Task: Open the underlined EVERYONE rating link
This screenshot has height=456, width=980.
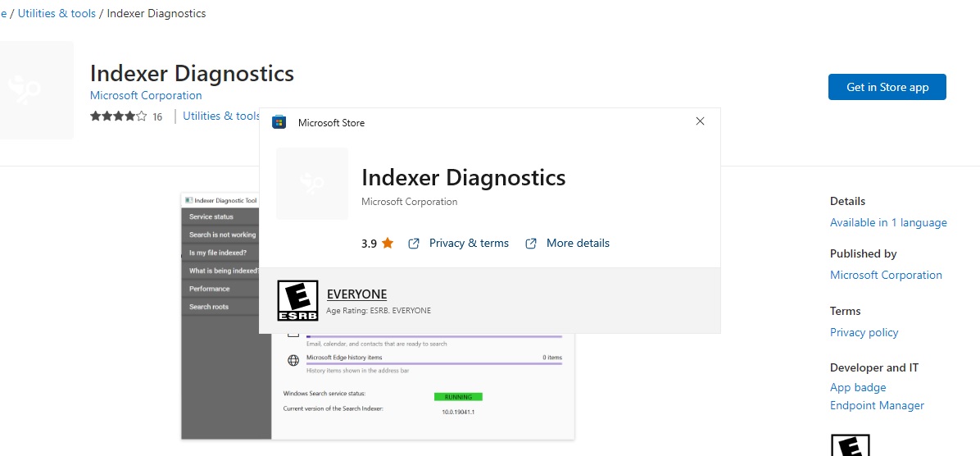Action: [x=357, y=294]
